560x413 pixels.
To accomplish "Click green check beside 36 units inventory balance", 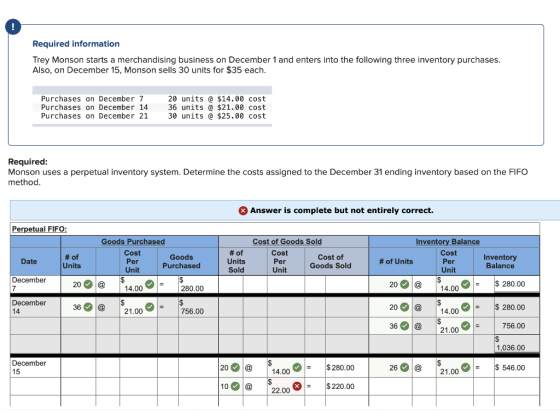I will [404, 326].
